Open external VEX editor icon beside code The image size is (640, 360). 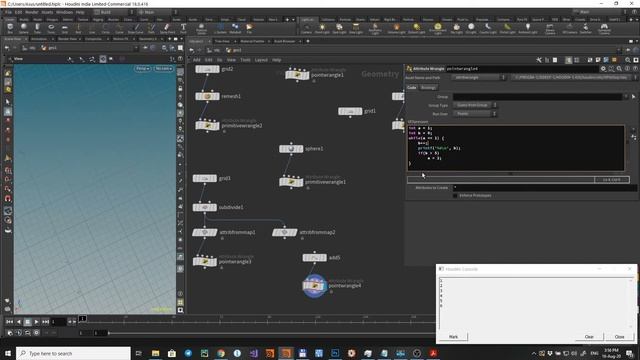(634, 138)
